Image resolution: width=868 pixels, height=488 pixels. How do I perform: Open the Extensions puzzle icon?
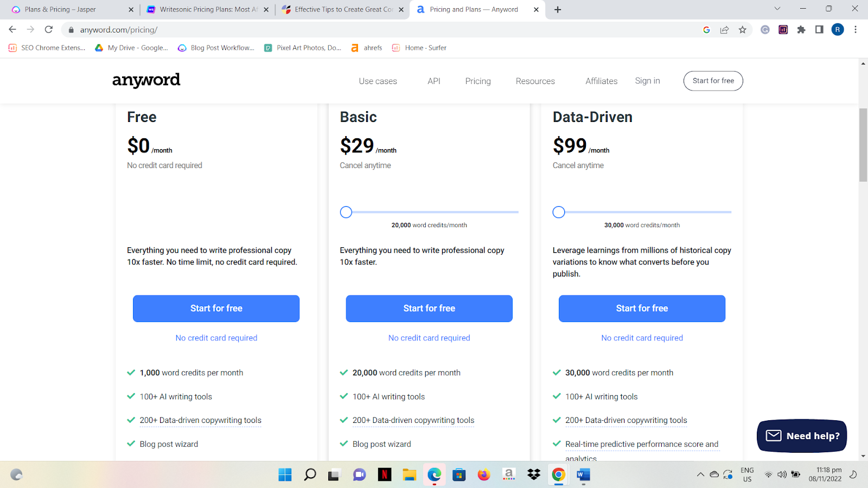tap(801, 30)
